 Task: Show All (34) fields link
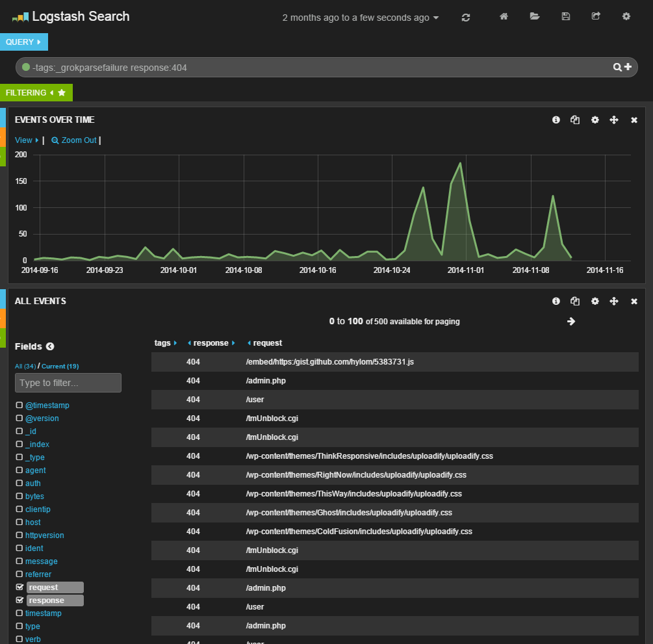(x=25, y=367)
